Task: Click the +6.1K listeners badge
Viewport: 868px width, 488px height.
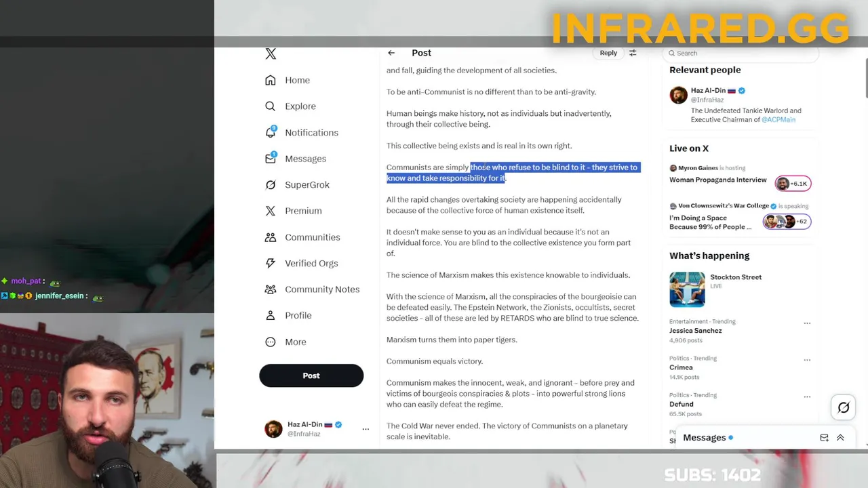Action: point(793,184)
